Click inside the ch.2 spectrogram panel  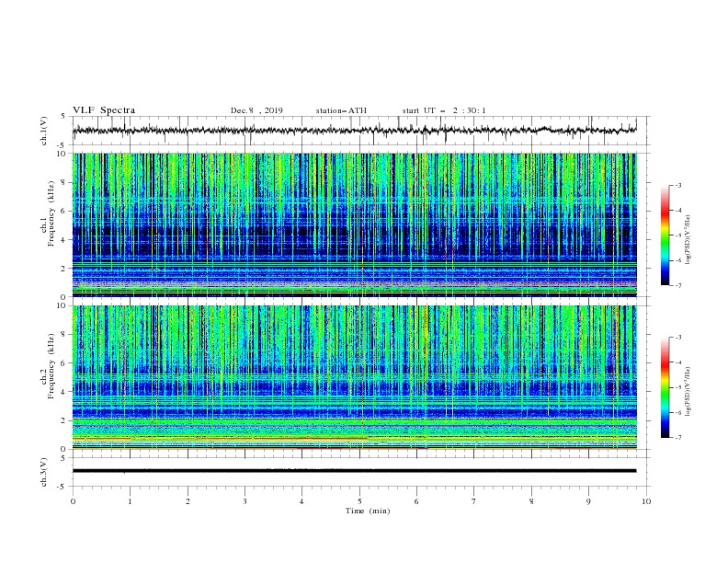pyautogui.click(x=354, y=377)
